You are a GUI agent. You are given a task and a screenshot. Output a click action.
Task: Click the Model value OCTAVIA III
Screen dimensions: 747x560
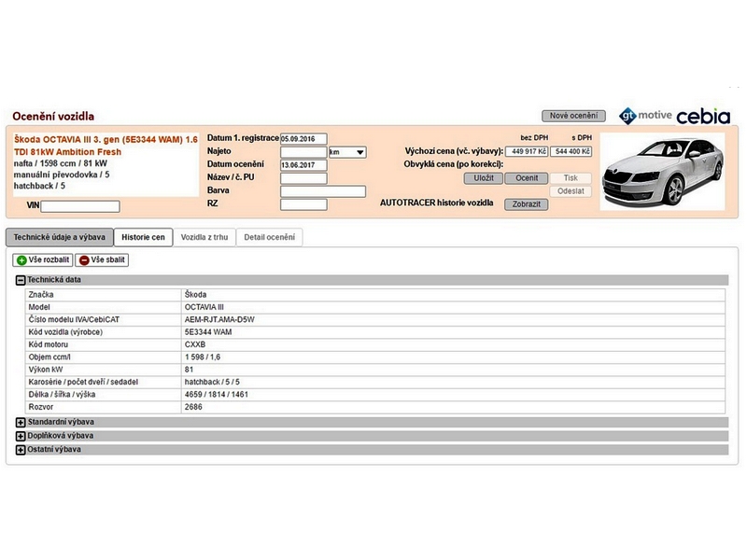204,307
